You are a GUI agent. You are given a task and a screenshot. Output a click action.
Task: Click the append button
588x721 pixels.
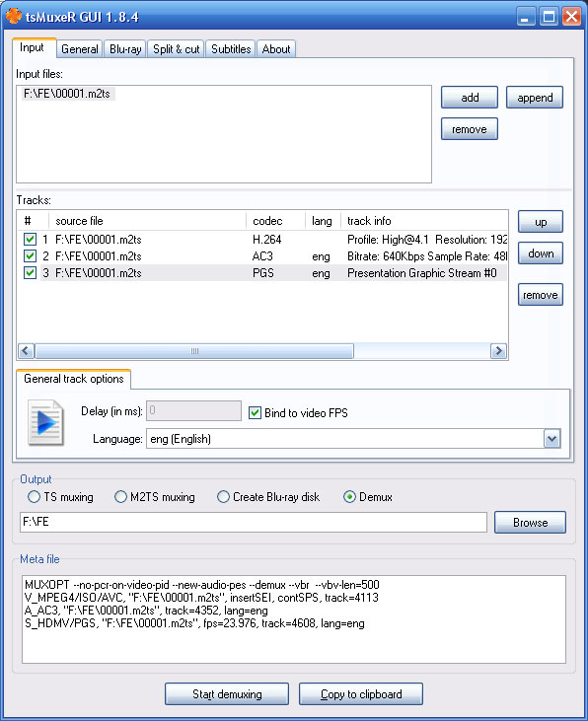pyautogui.click(x=535, y=98)
